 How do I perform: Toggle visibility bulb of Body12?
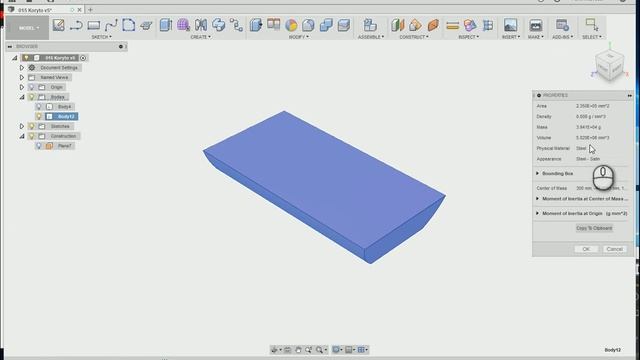click(39, 116)
